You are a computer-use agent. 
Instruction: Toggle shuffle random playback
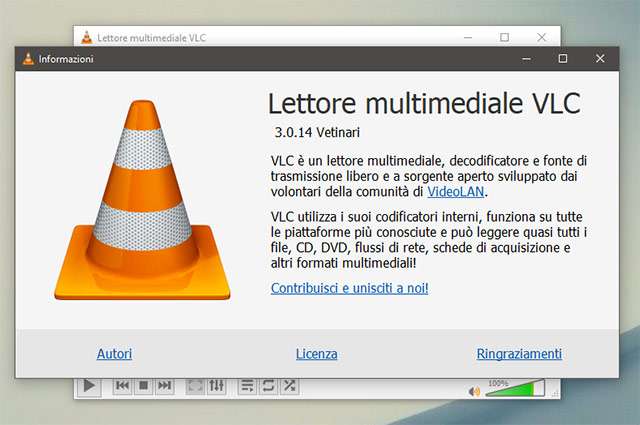[x=289, y=386]
